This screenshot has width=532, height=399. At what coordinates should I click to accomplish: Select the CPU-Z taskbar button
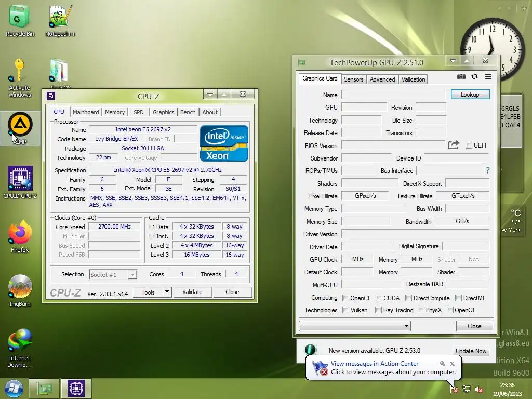76,389
